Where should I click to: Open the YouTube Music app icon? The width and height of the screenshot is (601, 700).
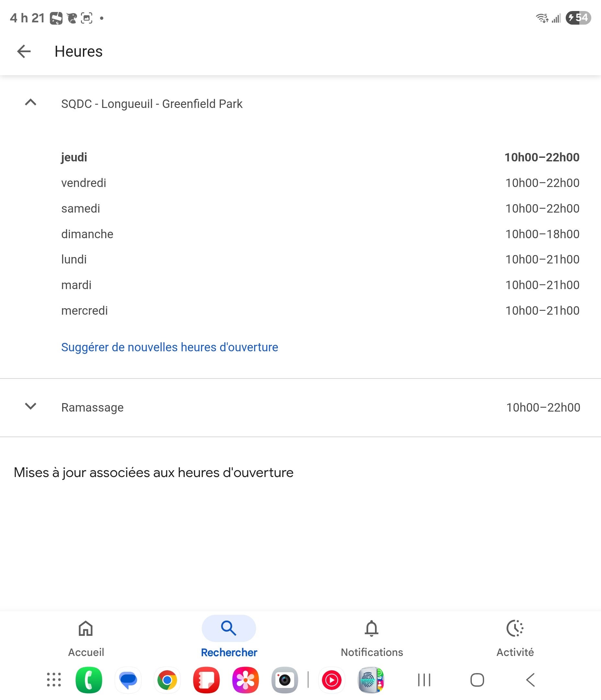(x=332, y=680)
